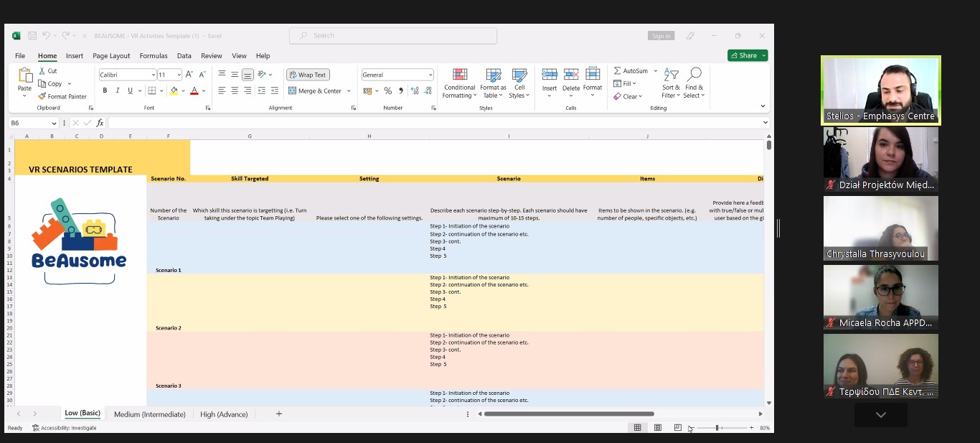Adjust the zoom slider in status bar
The width and height of the screenshot is (980, 443).
point(717,428)
